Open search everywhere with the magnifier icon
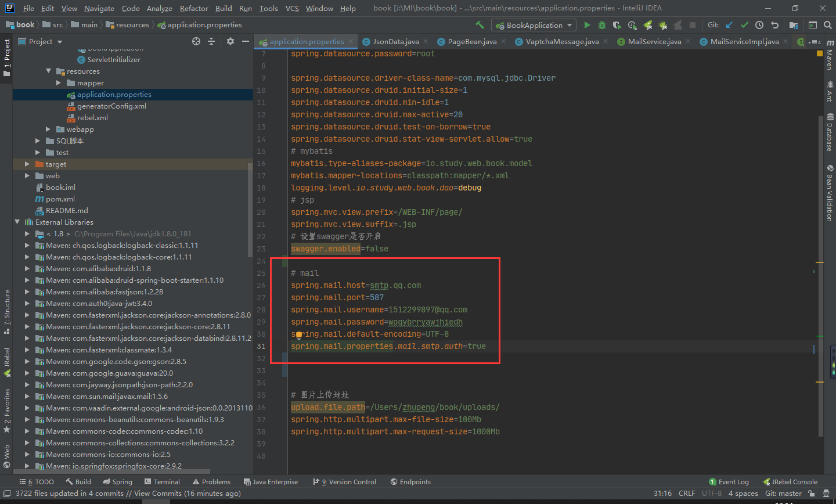The width and height of the screenshot is (836, 504). pos(828,25)
